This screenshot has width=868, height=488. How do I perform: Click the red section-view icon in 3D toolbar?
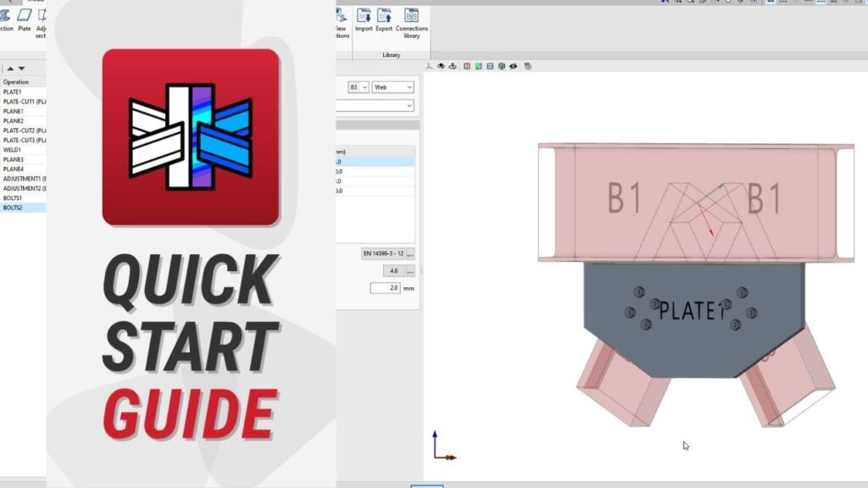[x=466, y=66]
